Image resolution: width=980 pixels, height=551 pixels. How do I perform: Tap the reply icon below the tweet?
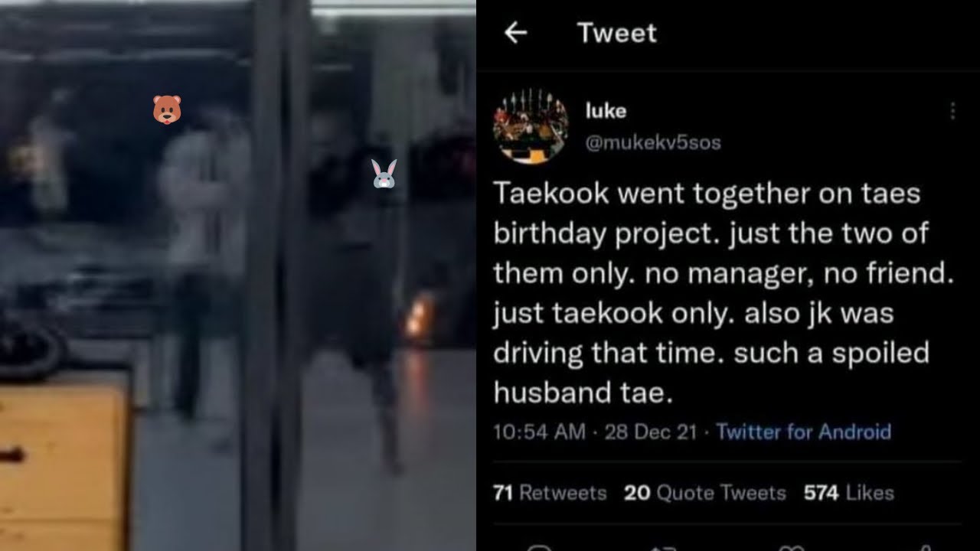539,547
